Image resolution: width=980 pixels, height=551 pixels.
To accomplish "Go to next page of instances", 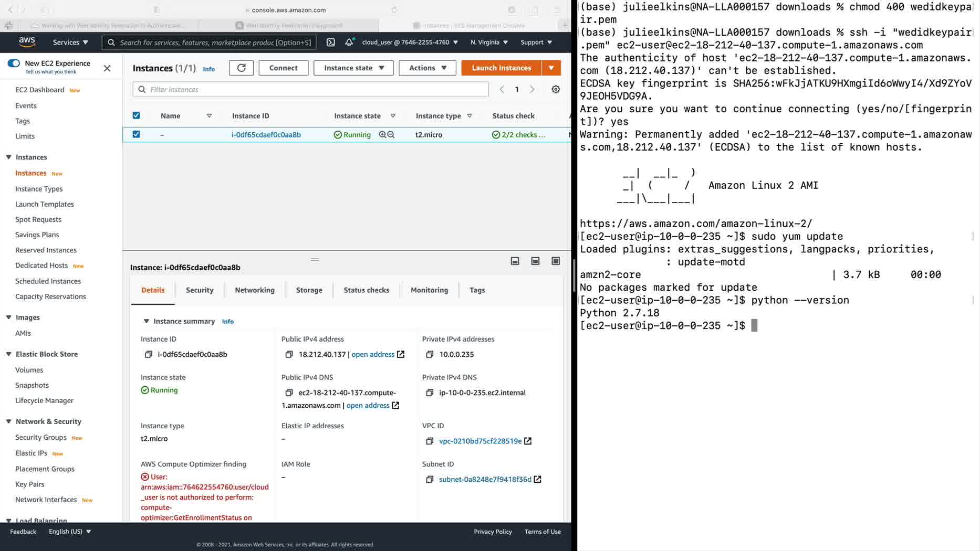I will [x=532, y=90].
